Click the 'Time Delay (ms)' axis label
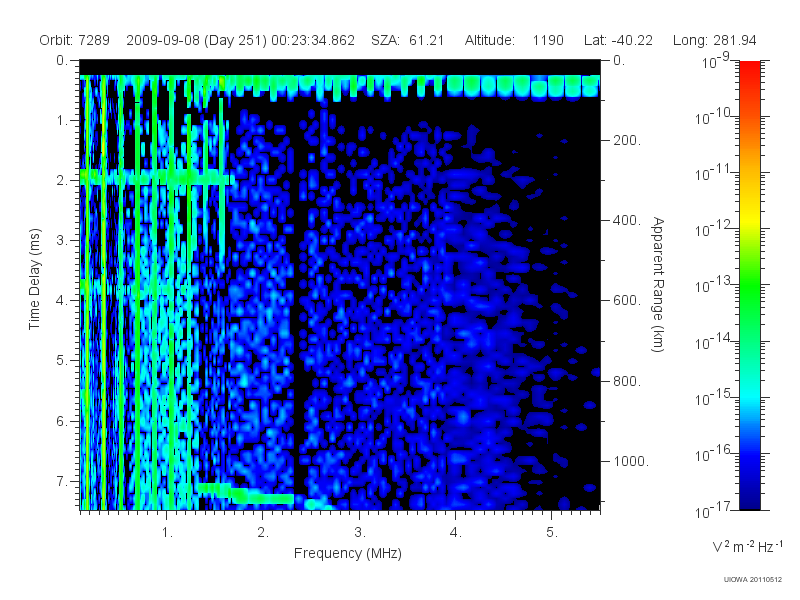This screenshot has width=800, height=600. 34,280
